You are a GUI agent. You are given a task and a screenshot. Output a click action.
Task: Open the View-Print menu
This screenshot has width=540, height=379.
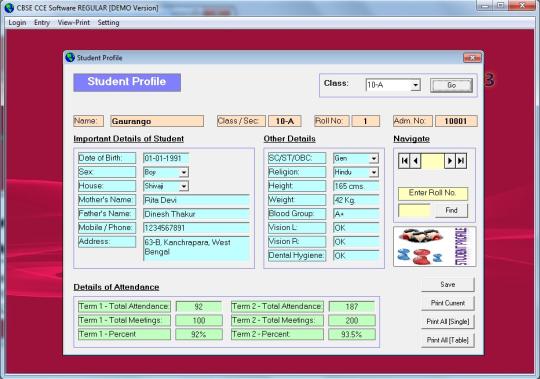pos(74,22)
